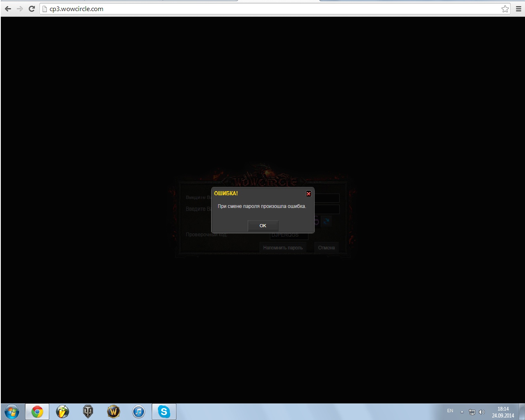Launch World of Tanks from taskbar
The height and width of the screenshot is (420, 525).
(x=88, y=411)
